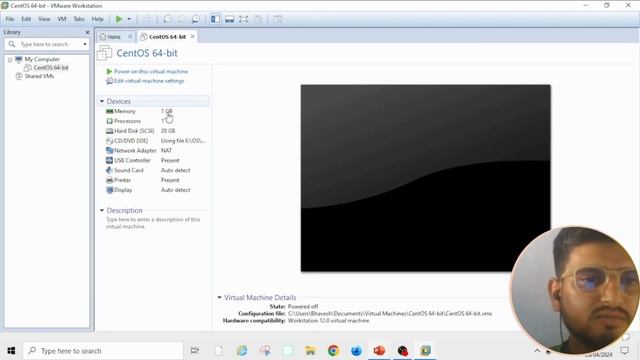Open the Tabs menu
The width and height of the screenshot is (640, 360).
79,19
